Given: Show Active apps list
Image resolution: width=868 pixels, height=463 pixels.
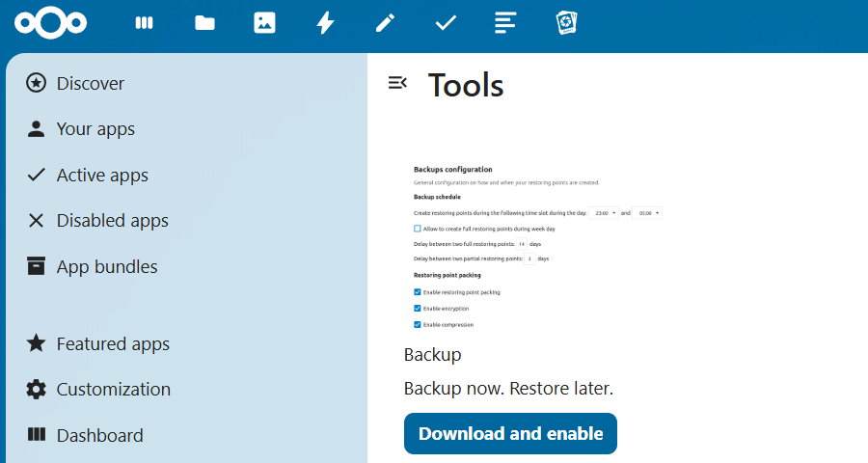Looking at the screenshot, I should (102, 176).
